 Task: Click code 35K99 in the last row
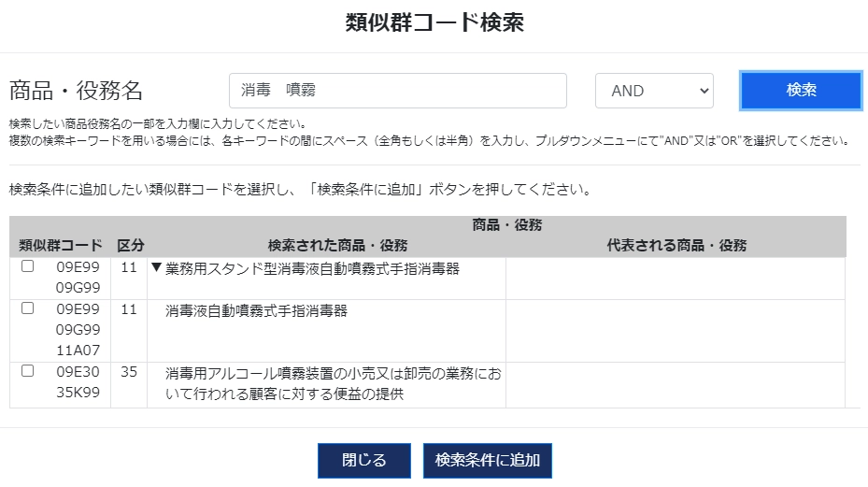point(78,393)
